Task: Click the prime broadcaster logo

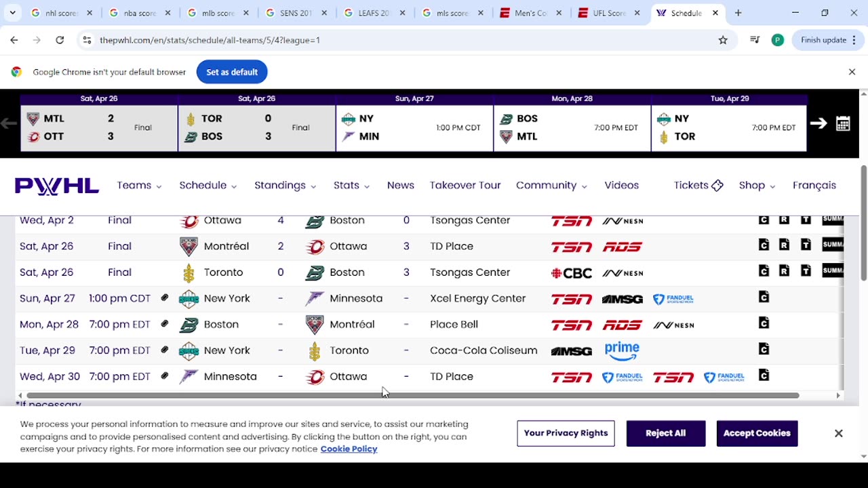Action: [622, 351]
